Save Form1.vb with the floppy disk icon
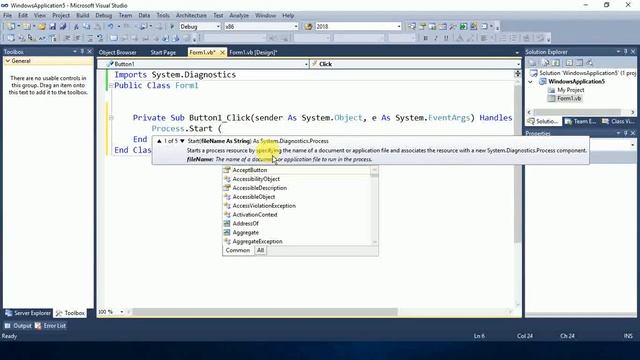The width and height of the screenshot is (640, 360). click(52, 27)
